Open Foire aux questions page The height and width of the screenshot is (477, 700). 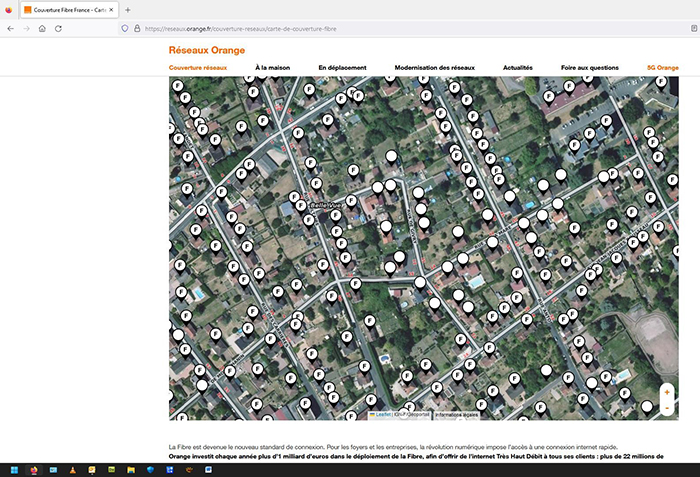coord(590,68)
